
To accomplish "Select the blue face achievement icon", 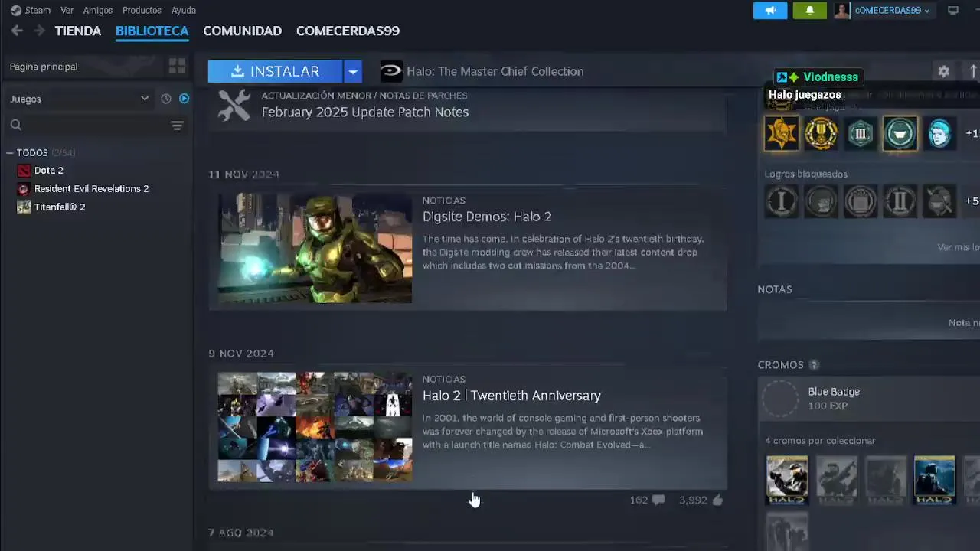I will pyautogui.click(x=939, y=133).
